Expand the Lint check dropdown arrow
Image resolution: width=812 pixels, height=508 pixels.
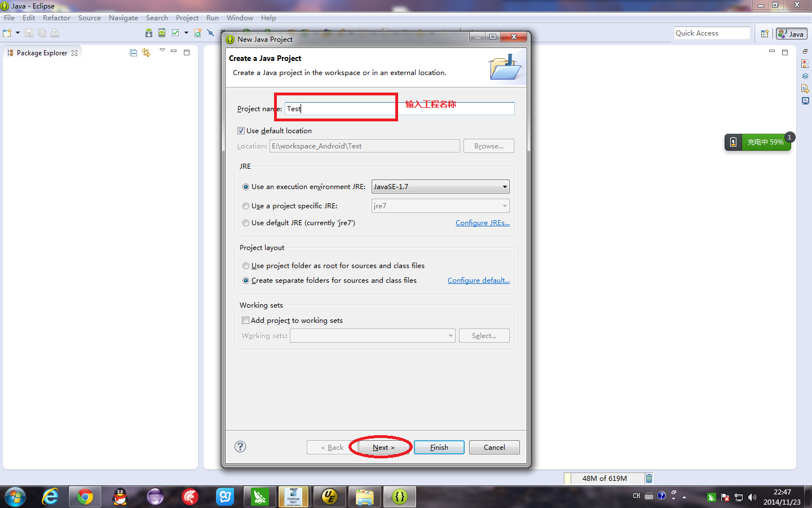coord(186,33)
